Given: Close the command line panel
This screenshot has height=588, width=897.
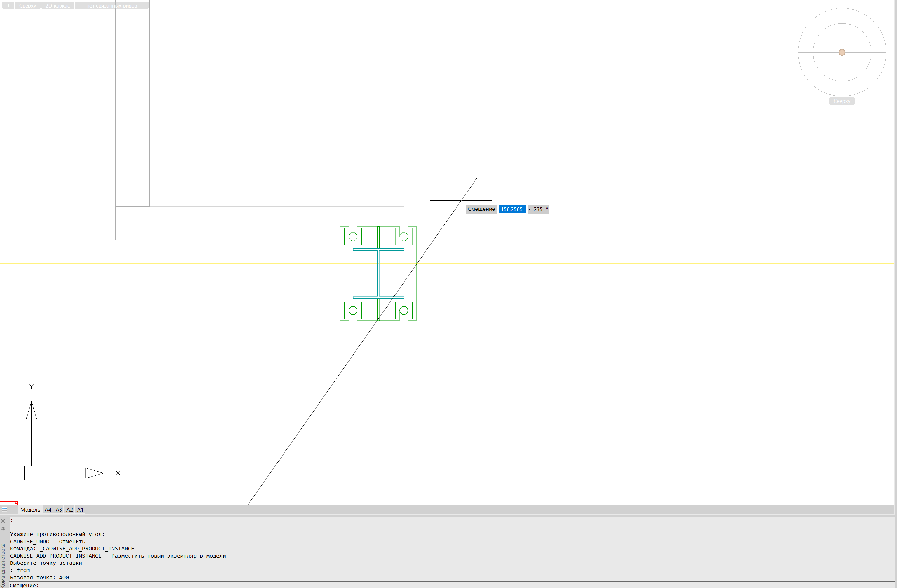Looking at the screenshot, I should [3, 521].
